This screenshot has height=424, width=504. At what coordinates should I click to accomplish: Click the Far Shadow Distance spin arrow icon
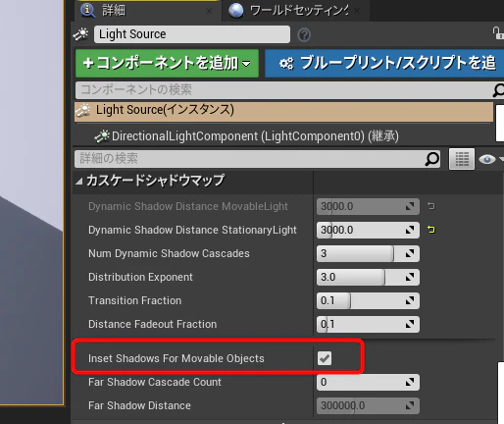tap(410, 405)
